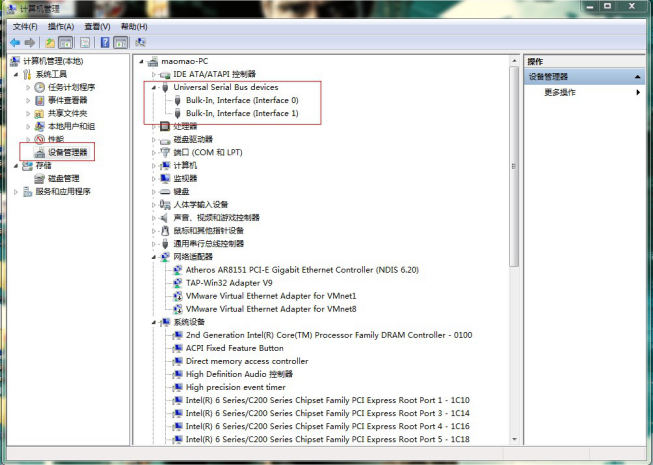Click 更多操作 in the actions pane

[559, 92]
